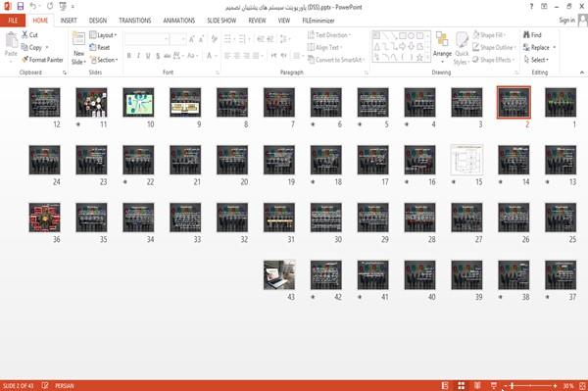Switch to the ANIMATIONS tab

pyautogui.click(x=179, y=21)
